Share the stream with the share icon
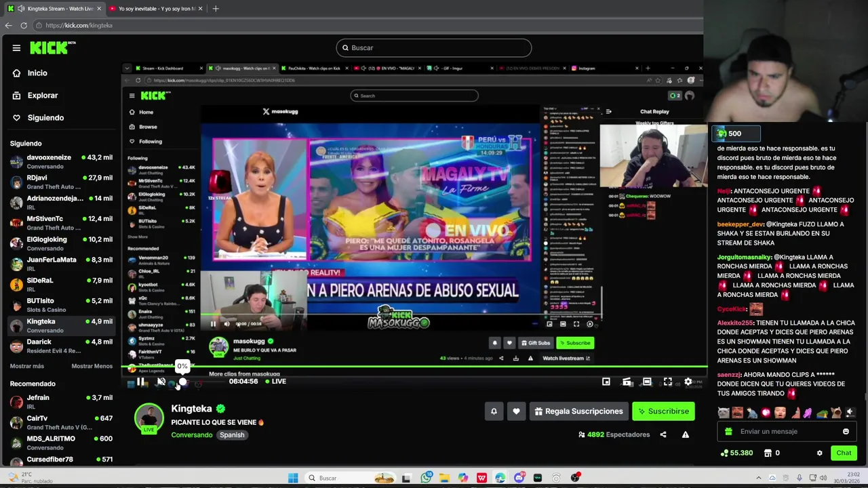 663,434
